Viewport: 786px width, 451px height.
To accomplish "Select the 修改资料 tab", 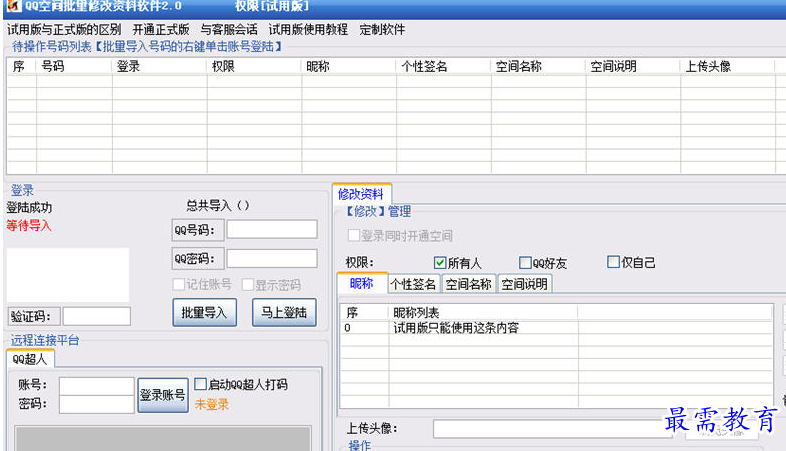I will (x=361, y=193).
